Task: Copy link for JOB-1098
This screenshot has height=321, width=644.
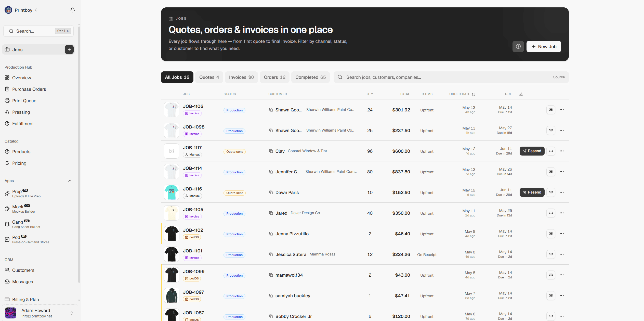Action: [x=551, y=130]
